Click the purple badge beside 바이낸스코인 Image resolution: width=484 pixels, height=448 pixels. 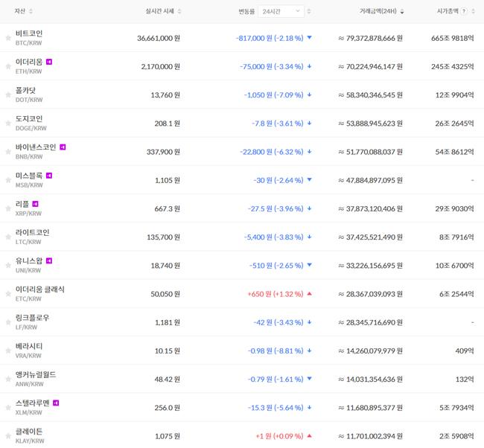[x=63, y=147]
